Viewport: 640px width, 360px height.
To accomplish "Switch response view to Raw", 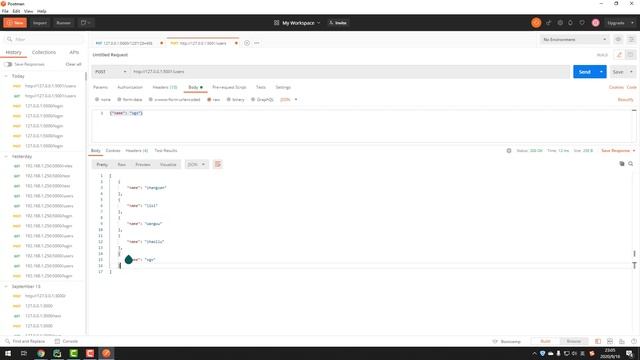I will click(x=122, y=164).
